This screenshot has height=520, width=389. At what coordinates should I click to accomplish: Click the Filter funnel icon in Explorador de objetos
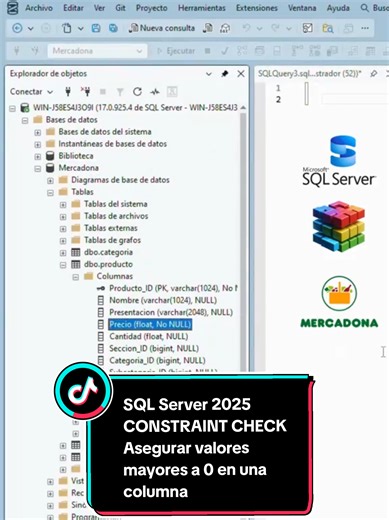(120, 92)
